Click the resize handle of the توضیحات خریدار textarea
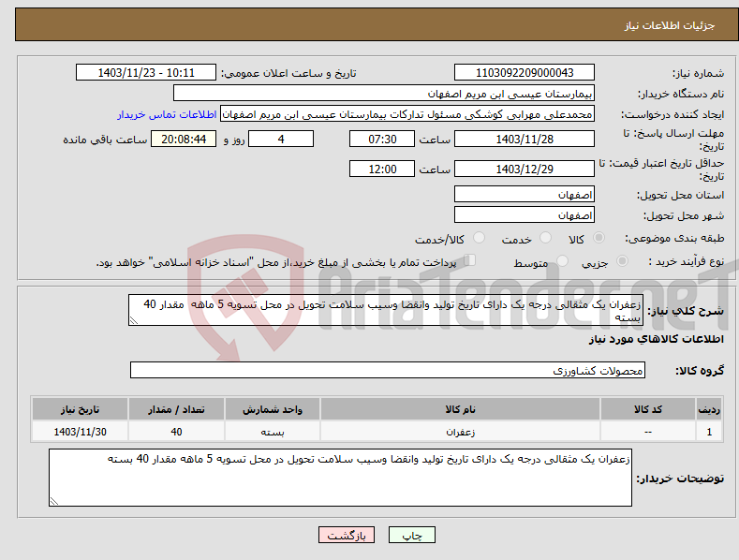Viewport: 739px width, 560px height. (53, 502)
